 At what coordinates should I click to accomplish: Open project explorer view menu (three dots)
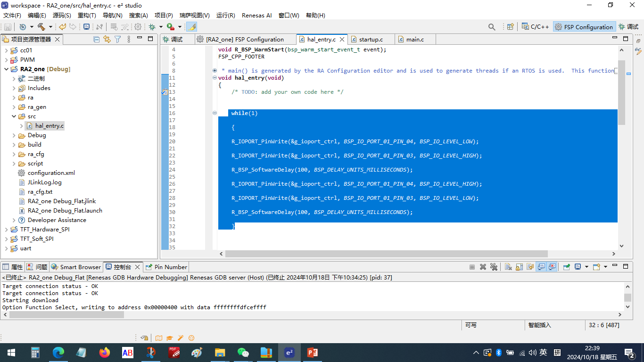129,39
